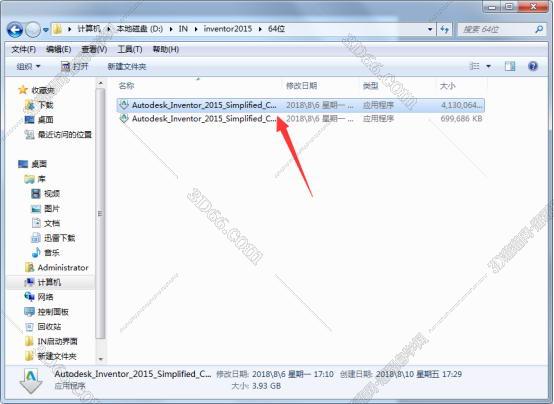Open 最近访问的位置 in navigation pane
The width and height of the screenshot is (554, 404).
(x=65, y=135)
